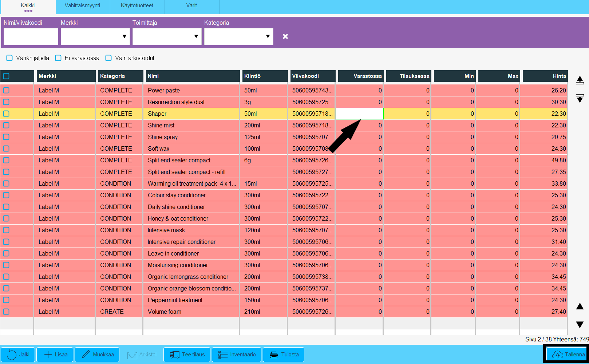
Task: Click CREATE category in Volume foam row
Action: (x=112, y=312)
